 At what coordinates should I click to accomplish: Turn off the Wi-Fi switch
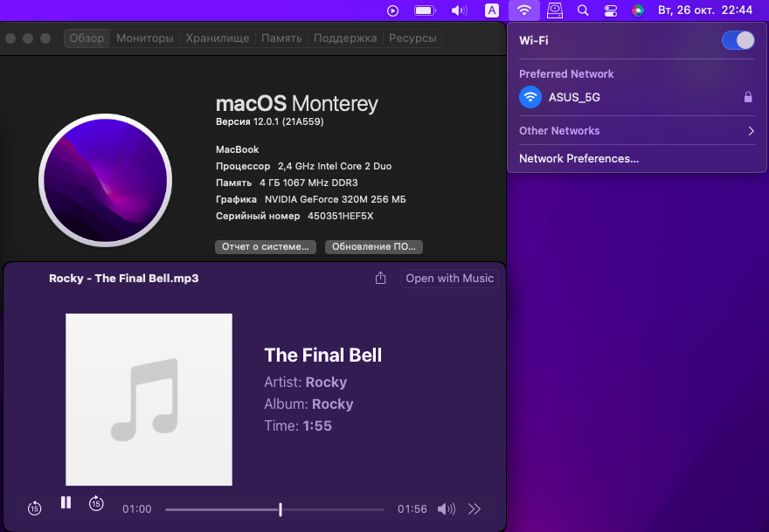[x=738, y=40]
